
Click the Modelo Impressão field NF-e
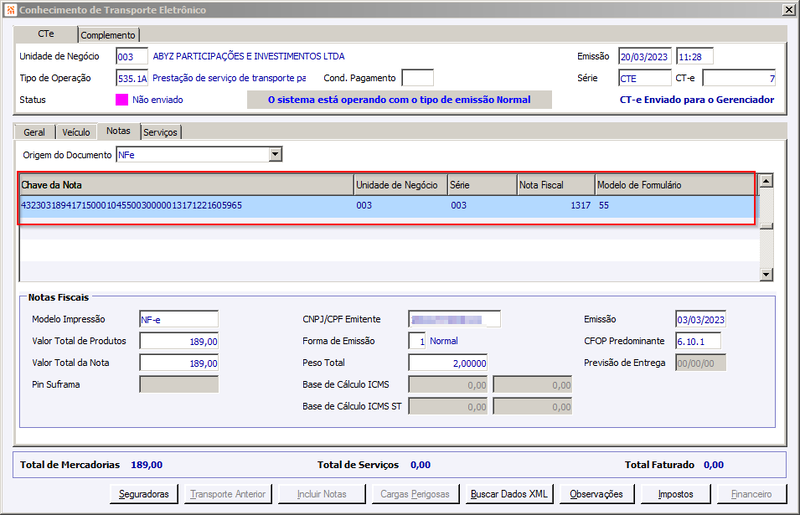(179, 320)
